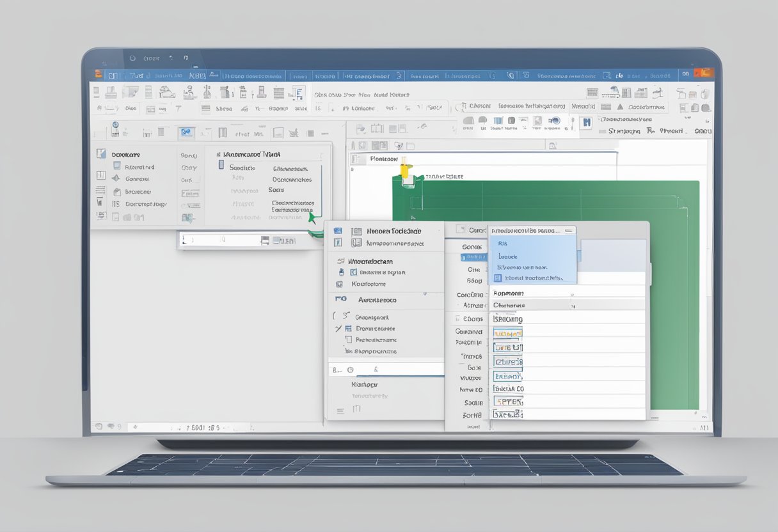The height and width of the screenshot is (532, 778).
Task: Click the first orange-highlighted value box in dialog
Action: (507, 333)
